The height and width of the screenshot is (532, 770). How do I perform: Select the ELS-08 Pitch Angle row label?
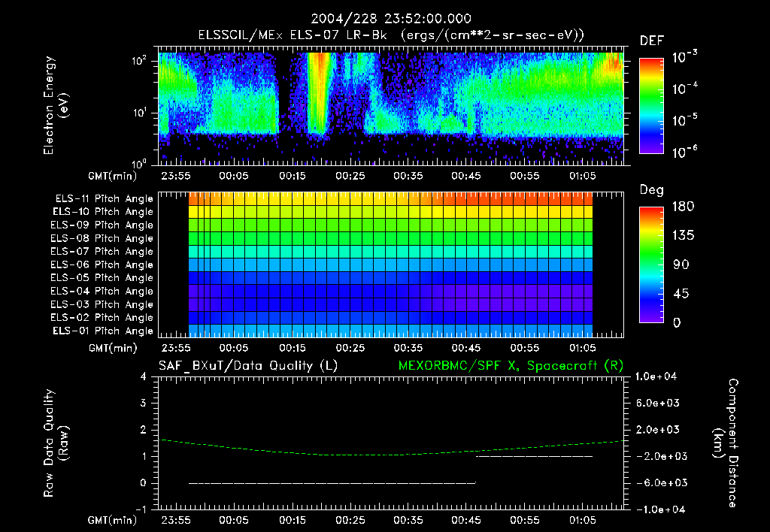(102, 238)
